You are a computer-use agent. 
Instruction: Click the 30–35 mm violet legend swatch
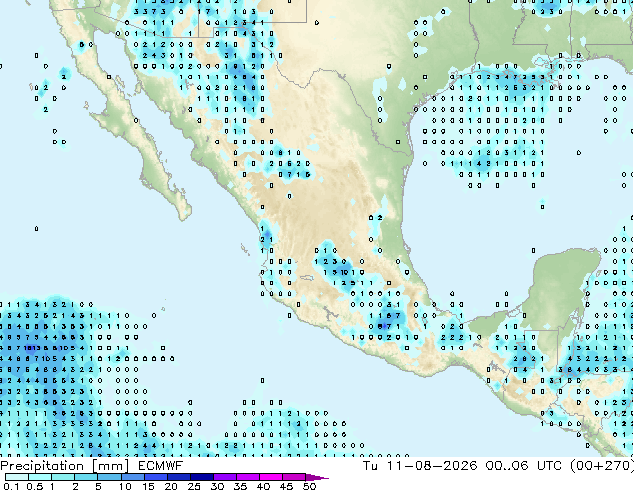point(225,477)
